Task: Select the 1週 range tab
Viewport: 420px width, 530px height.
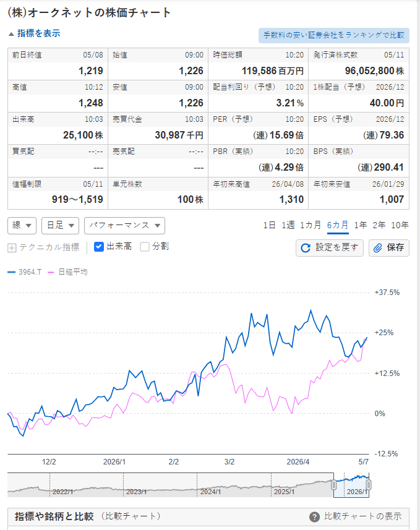Action: [x=288, y=225]
